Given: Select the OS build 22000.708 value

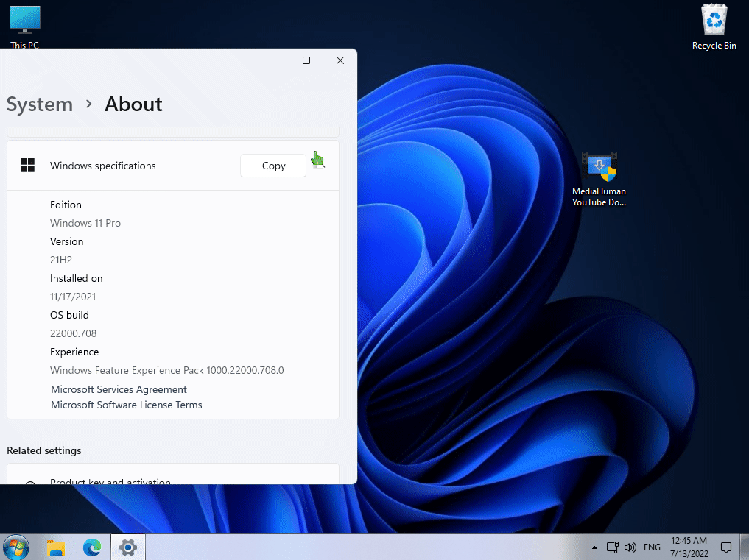Looking at the screenshot, I should [74, 333].
